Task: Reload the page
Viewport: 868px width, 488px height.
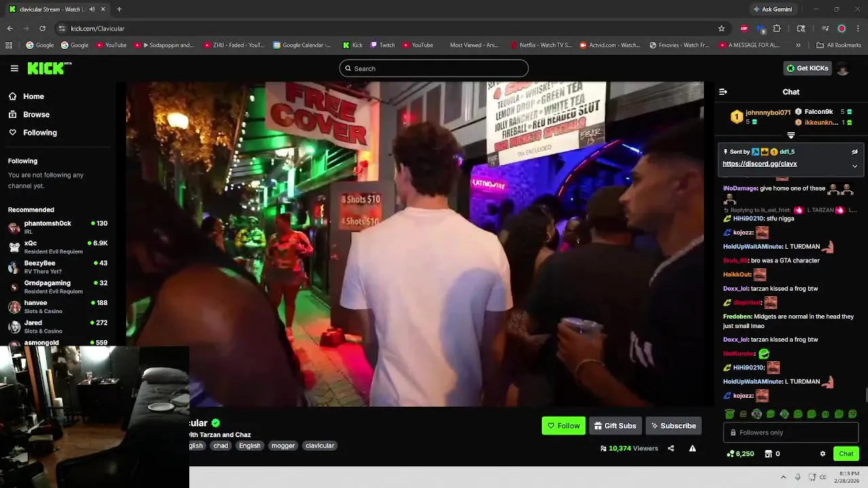Action: click(x=42, y=28)
